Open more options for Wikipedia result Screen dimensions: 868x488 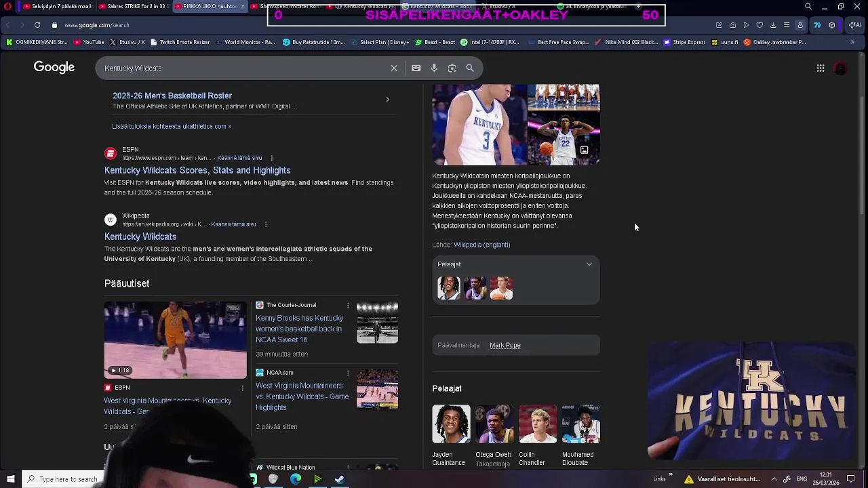[266, 224]
